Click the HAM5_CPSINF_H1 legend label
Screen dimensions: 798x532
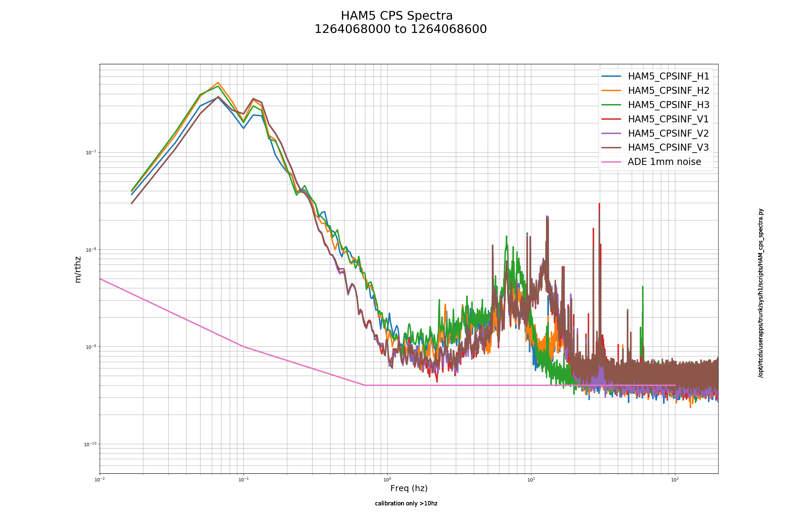(x=668, y=76)
